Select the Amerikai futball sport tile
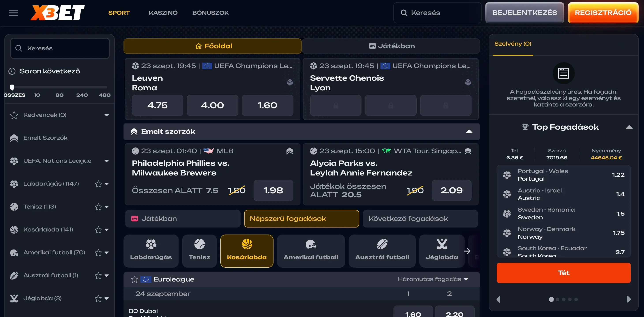 311,251
